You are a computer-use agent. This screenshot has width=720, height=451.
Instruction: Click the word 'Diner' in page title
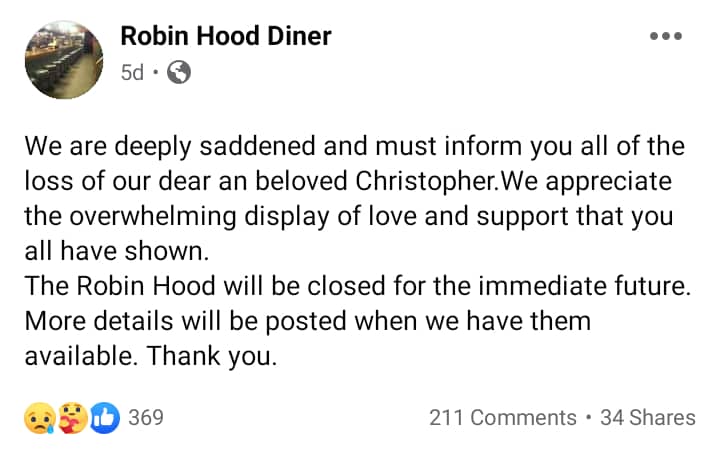pyautogui.click(x=299, y=36)
